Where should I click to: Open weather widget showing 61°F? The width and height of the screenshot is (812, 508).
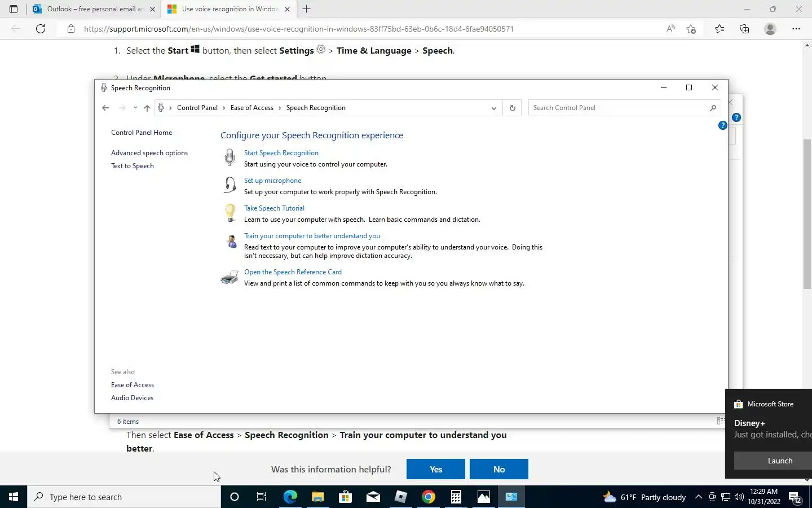(x=645, y=497)
